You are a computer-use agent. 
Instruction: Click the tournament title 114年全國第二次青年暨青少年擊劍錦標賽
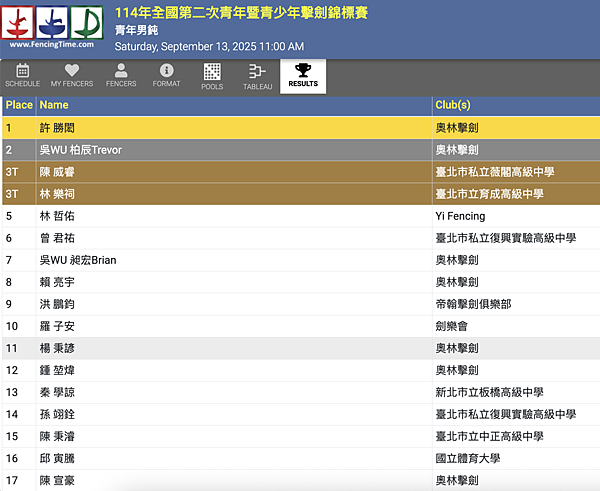pyautogui.click(x=241, y=13)
